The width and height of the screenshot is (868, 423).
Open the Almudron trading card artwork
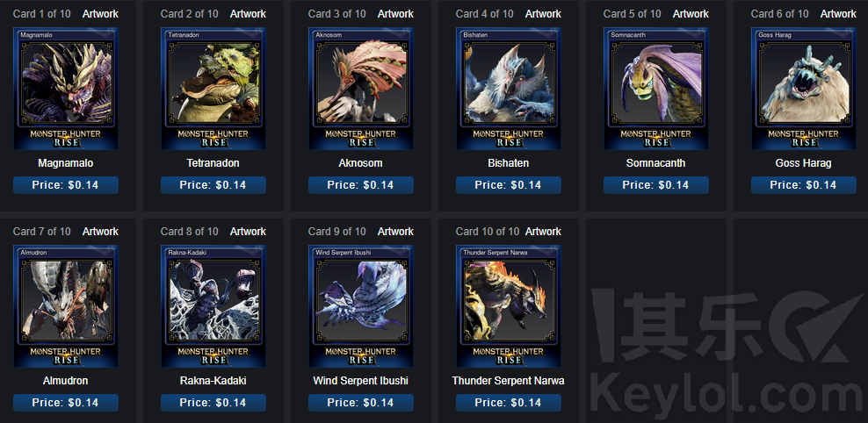[x=66, y=306]
